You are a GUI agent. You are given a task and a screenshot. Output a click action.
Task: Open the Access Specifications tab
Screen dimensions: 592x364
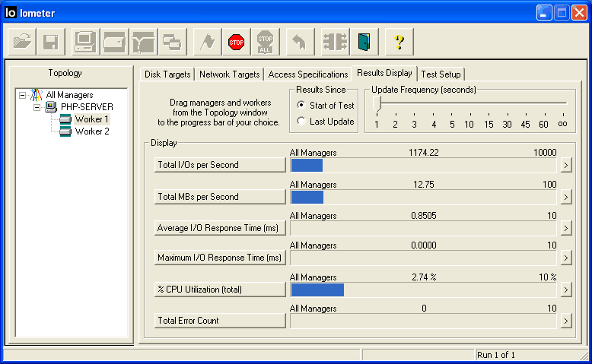[308, 74]
